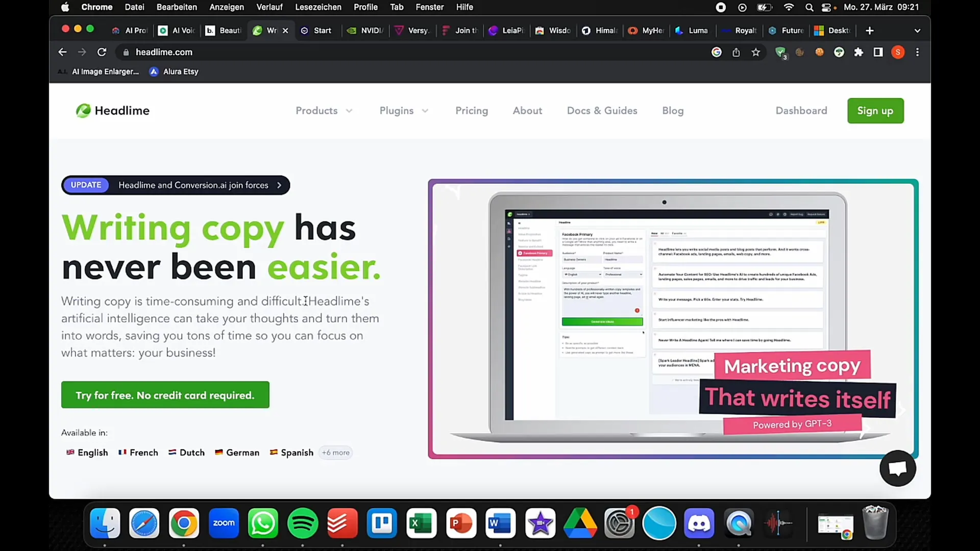This screenshot has width=980, height=551.
Task: Open Discord from the dock
Action: click(x=699, y=523)
